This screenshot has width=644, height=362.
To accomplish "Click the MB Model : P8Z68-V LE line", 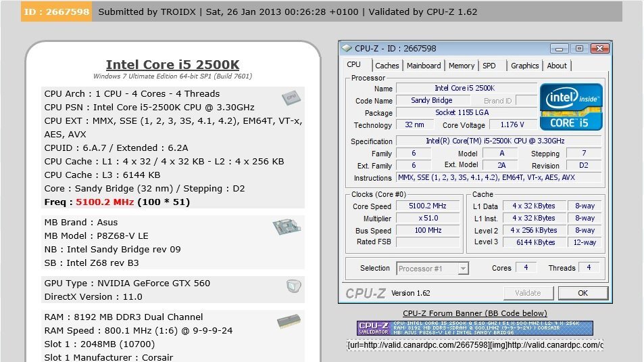I will [97, 236].
